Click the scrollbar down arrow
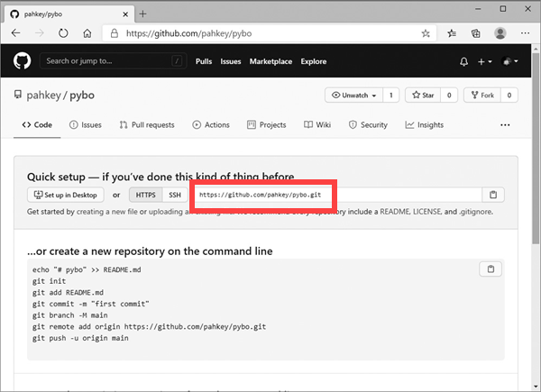 [536, 387]
